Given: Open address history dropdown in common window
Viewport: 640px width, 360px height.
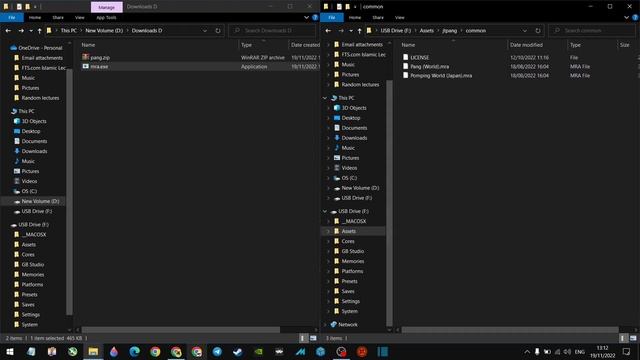Looking at the screenshot, I should tap(524, 31).
